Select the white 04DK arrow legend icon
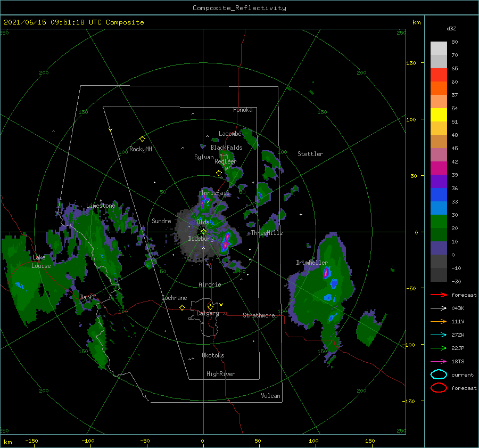This screenshot has width=479, height=448. pyautogui.click(x=439, y=308)
